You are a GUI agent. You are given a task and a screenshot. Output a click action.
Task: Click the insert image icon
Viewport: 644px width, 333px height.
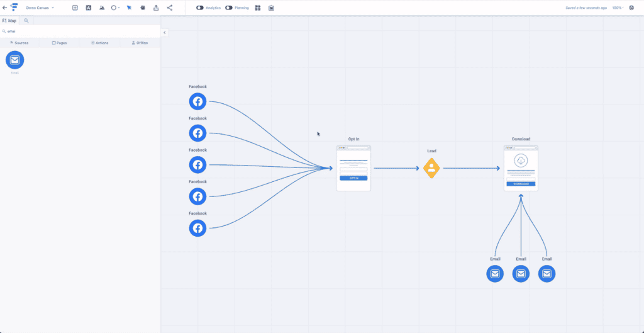[x=102, y=8]
